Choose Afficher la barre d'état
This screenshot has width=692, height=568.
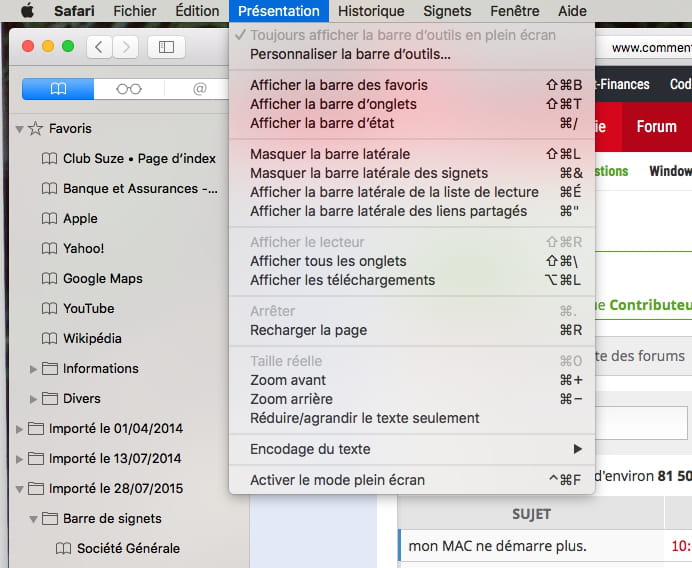[412, 123]
